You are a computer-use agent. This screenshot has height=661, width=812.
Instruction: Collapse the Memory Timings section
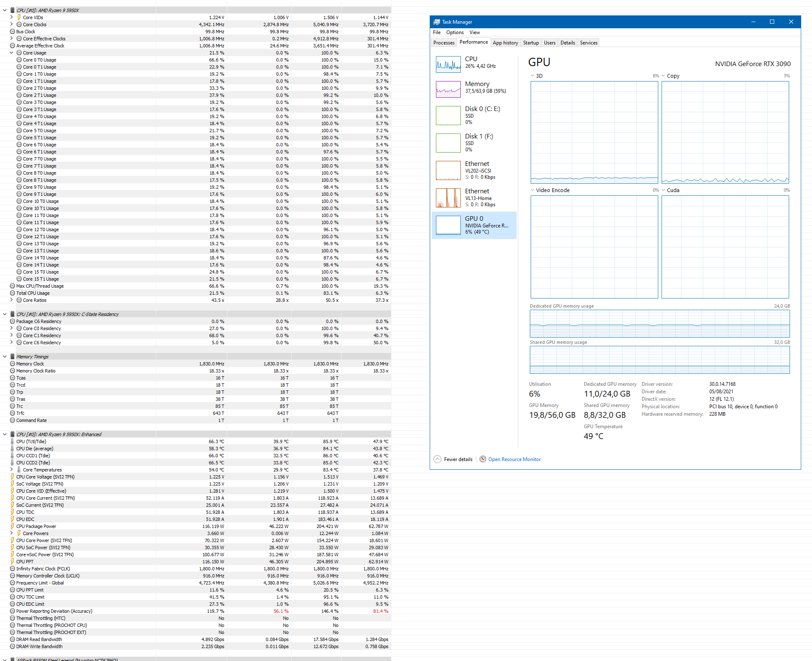coord(5,357)
